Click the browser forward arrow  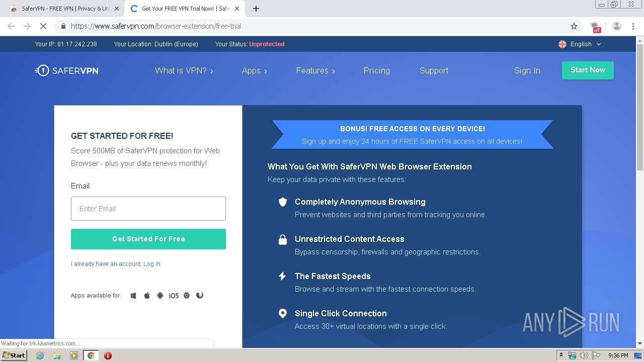(27, 26)
